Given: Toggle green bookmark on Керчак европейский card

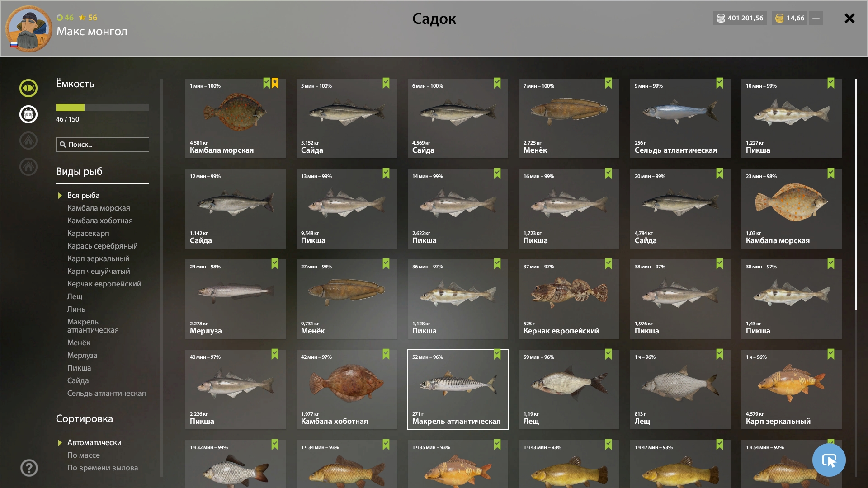Looking at the screenshot, I should [x=609, y=264].
